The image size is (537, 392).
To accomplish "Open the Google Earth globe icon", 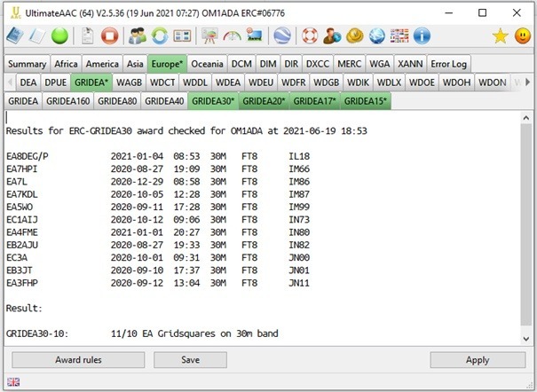I will point(282,35).
